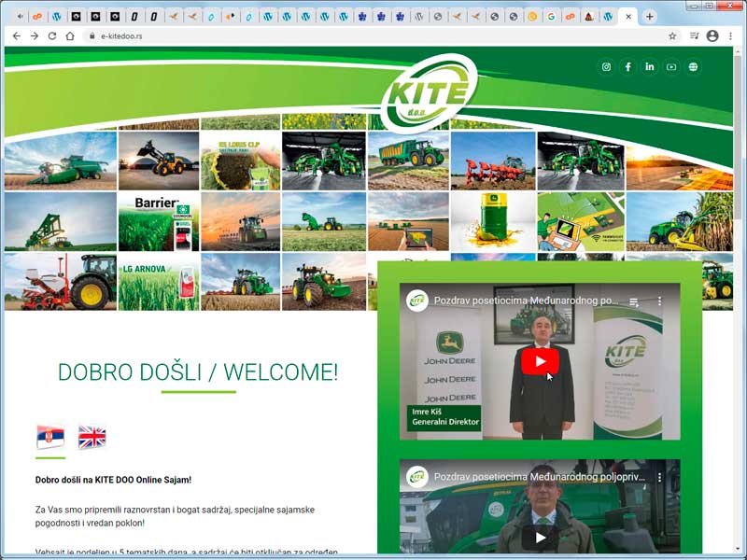
Task: Bookmark this page with the star icon
Action: tap(672, 35)
